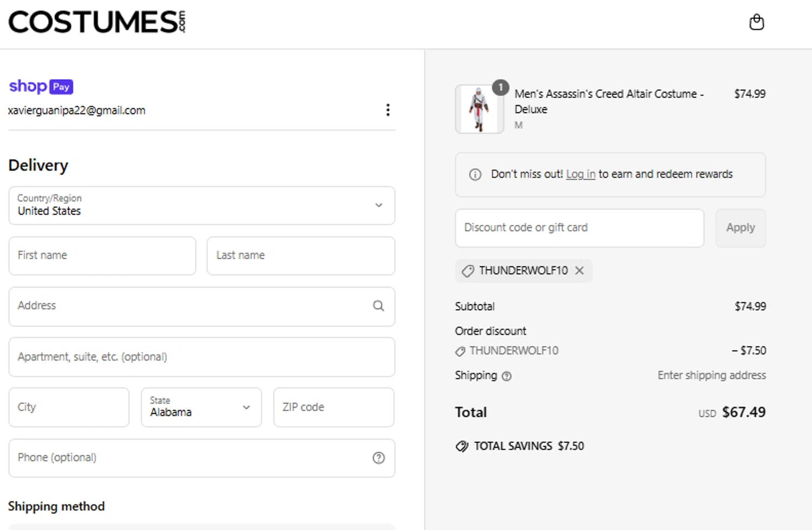
Task: Open the Country/Region dropdown
Action: (x=202, y=206)
